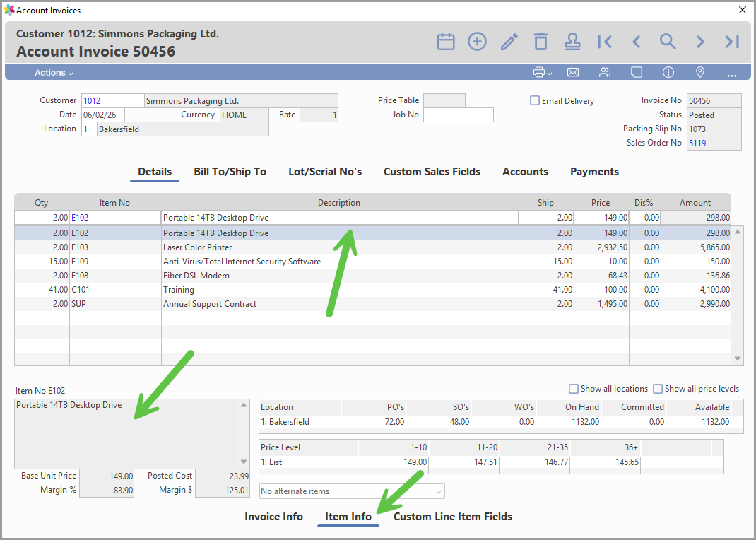Click the information circle icon
756x540 pixels.
pos(668,72)
